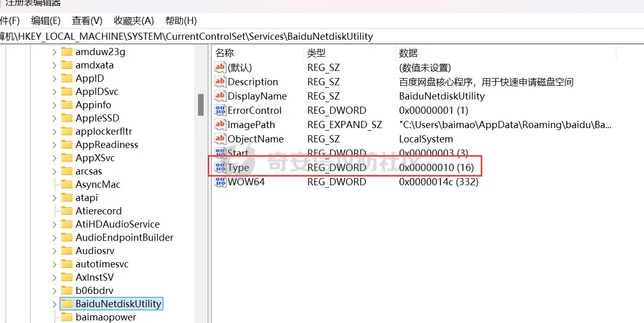Expand the arcsas key

click(54, 171)
